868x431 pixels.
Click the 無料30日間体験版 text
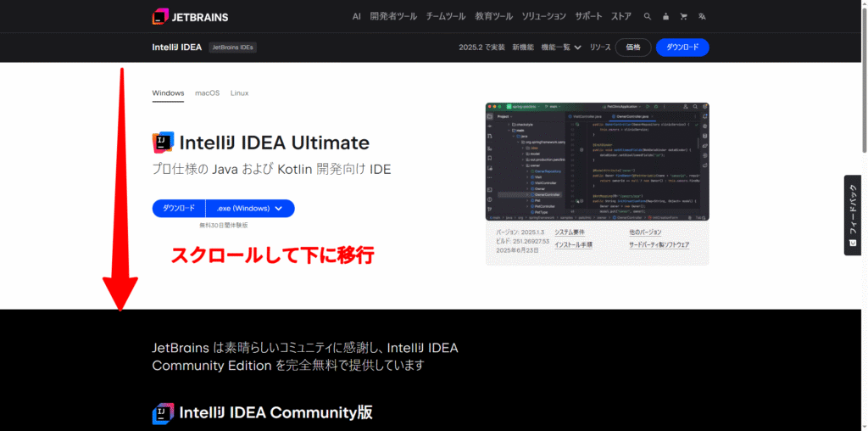click(x=224, y=226)
